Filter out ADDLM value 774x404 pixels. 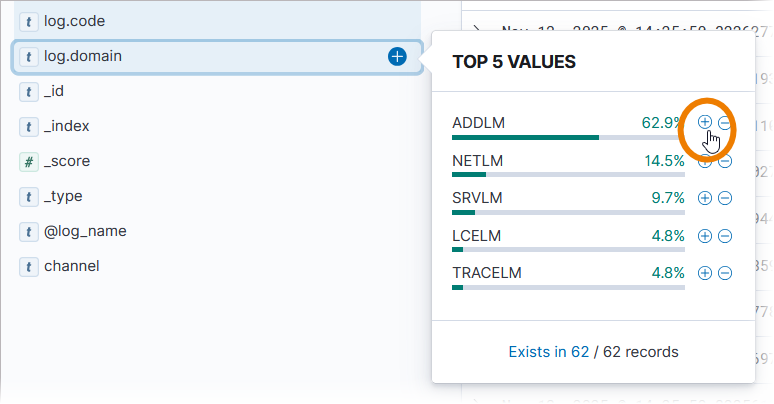(x=725, y=122)
